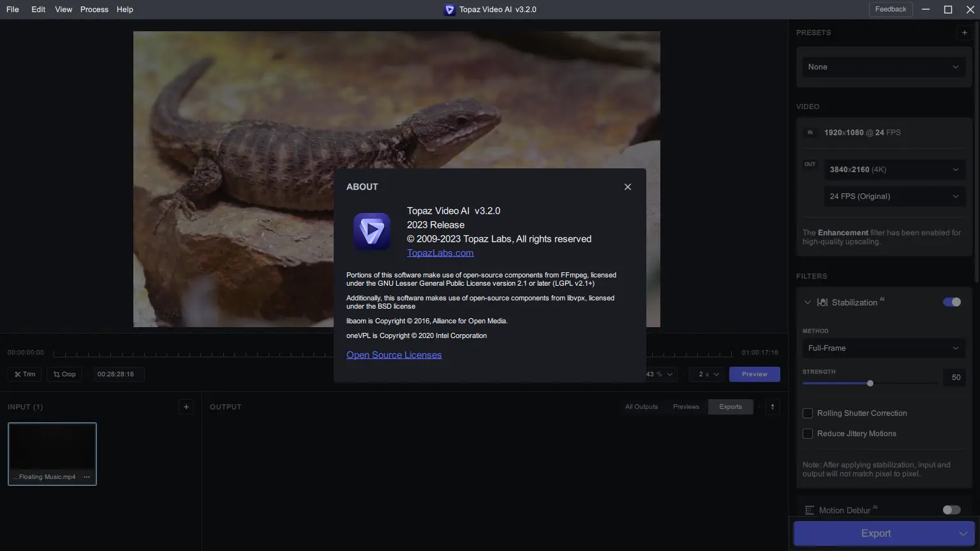Click the Stabilization filter label

point(854,302)
